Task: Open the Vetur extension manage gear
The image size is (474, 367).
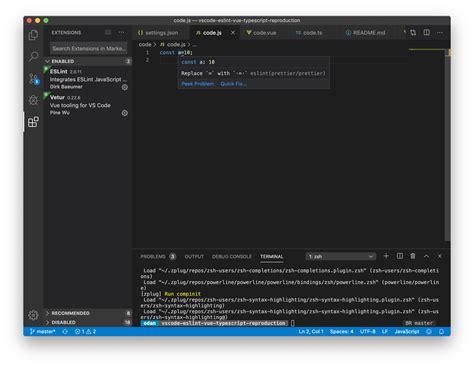Action: click(x=125, y=113)
